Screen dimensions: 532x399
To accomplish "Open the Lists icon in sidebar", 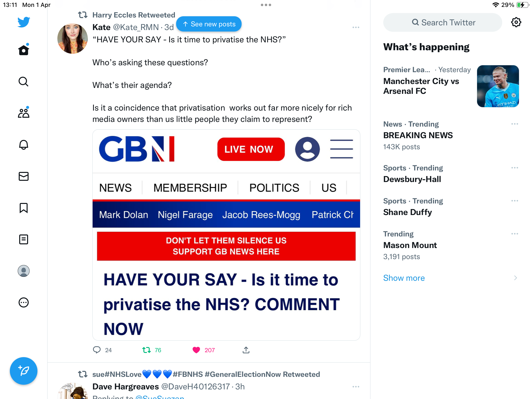I will pyautogui.click(x=24, y=239).
